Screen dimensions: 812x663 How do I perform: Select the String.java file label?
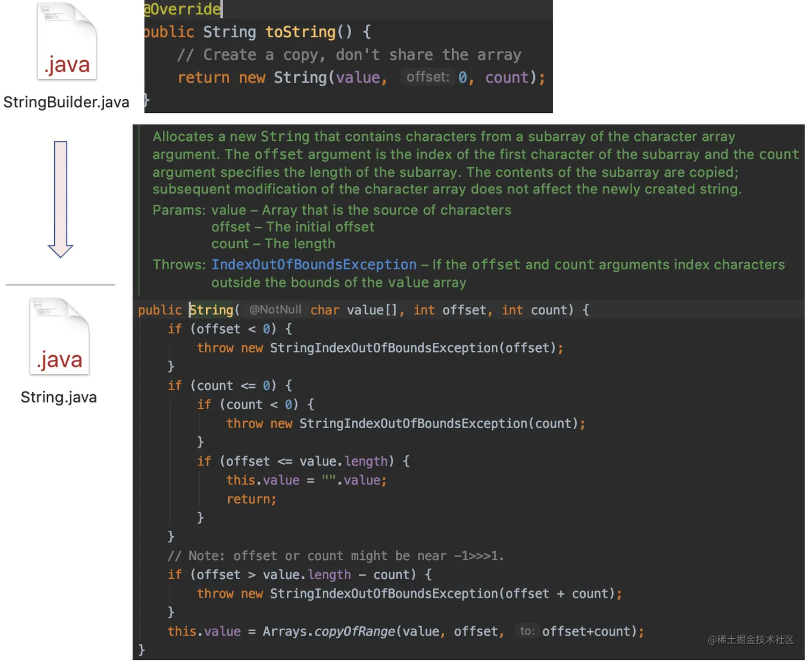pyautogui.click(x=59, y=397)
